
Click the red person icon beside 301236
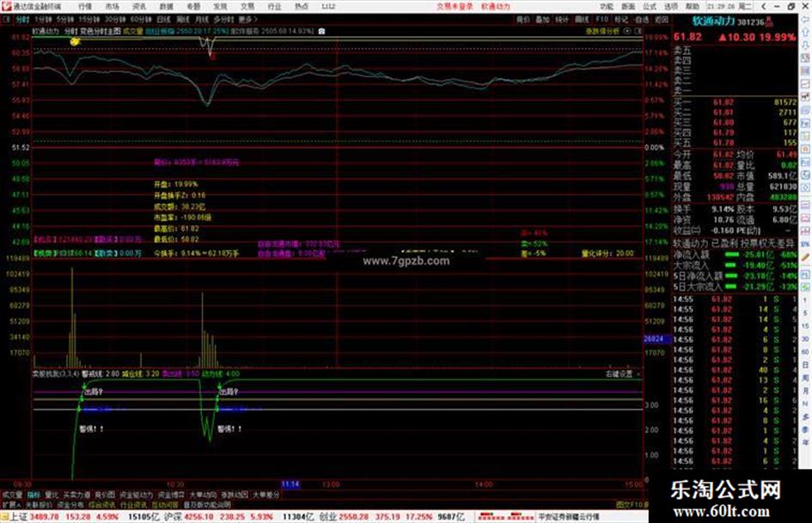[770, 21]
